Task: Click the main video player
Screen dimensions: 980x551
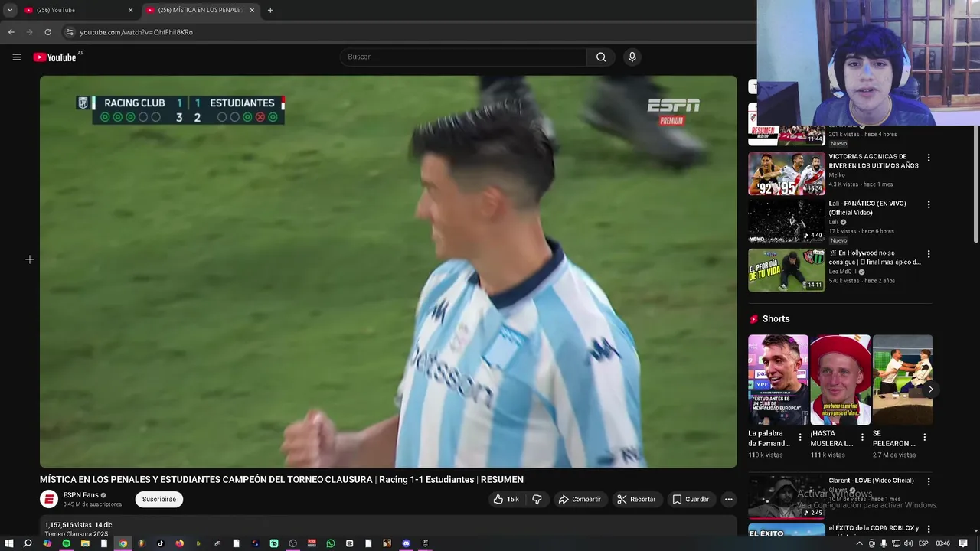Action: (x=388, y=271)
